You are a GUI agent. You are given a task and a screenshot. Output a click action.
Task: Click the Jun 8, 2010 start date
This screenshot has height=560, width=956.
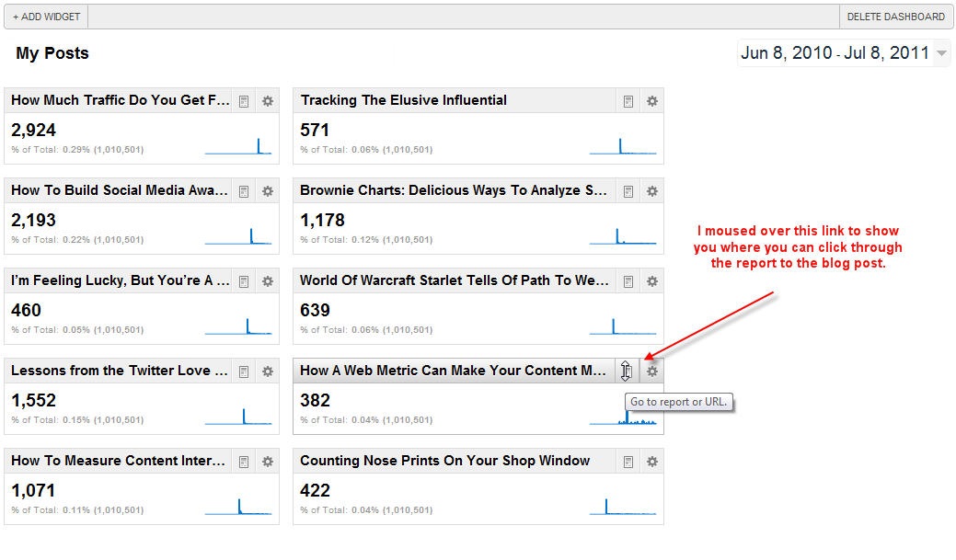pyautogui.click(x=786, y=53)
